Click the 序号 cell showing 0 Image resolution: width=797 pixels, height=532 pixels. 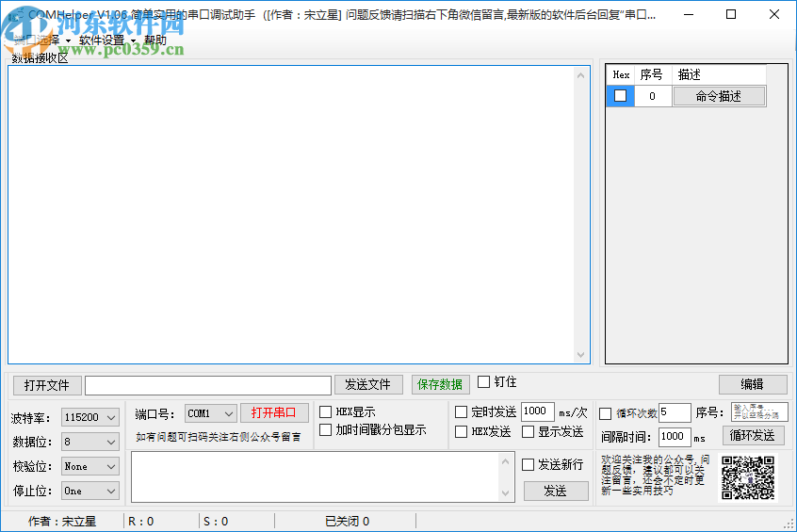[x=653, y=96]
